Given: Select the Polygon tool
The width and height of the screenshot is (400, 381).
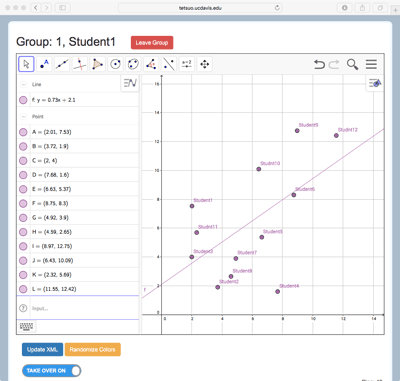Looking at the screenshot, I should click(98, 64).
